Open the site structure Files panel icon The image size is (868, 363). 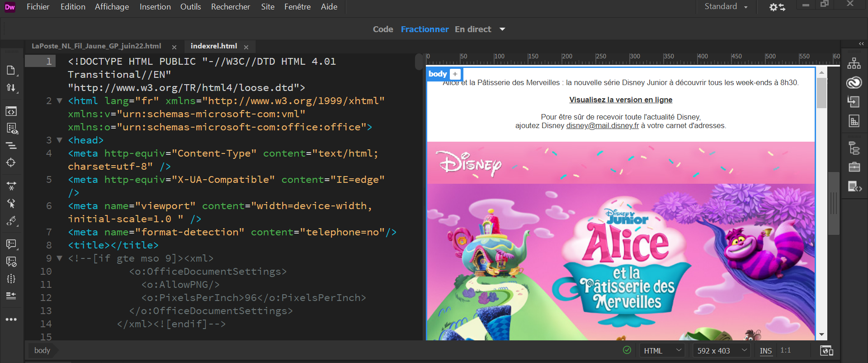click(x=854, y=63)
